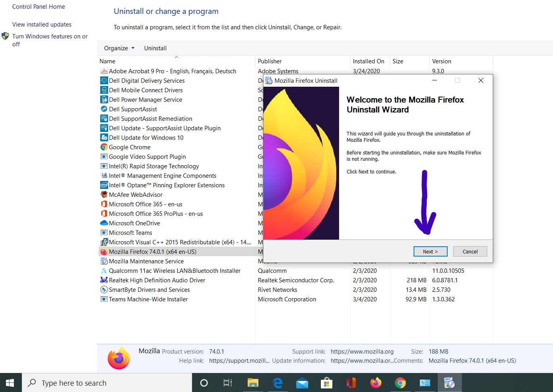This screenshot has height=392, width=553.
Task: Launch Firefox from the taskbar
Action: (376, 383)
